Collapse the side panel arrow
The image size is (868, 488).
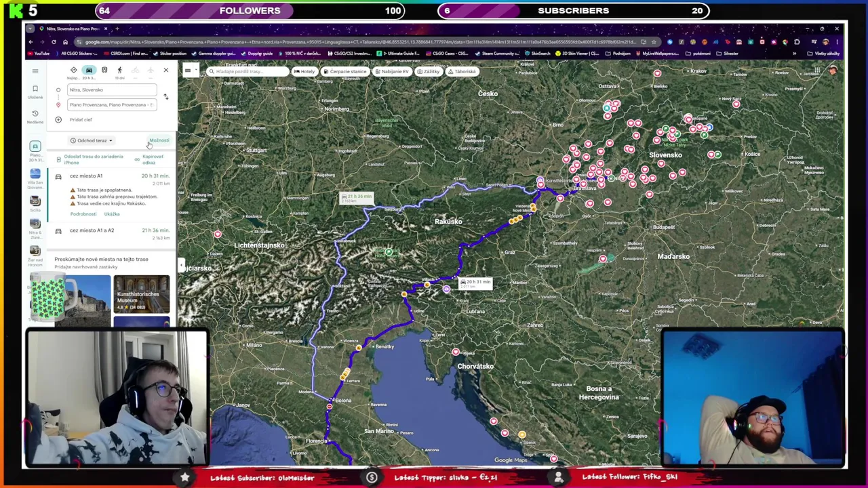181,264
